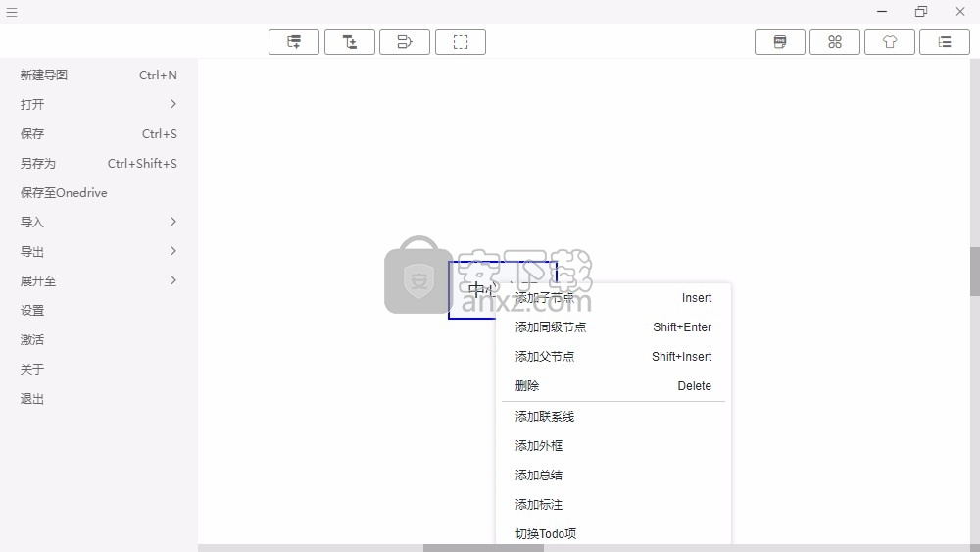Click the add summary bracket toolbar icon
980x552 pixels.
click(x=405, y=42)
